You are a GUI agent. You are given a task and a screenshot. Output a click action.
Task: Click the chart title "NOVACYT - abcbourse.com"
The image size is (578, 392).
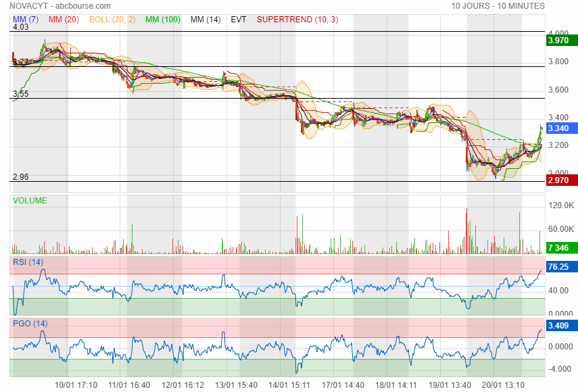(x=60, y=6)
